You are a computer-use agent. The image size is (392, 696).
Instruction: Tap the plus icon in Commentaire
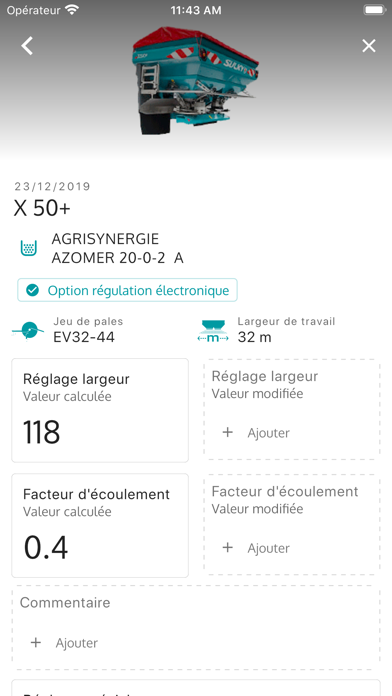pyautogui.click(x=36, y=643)
